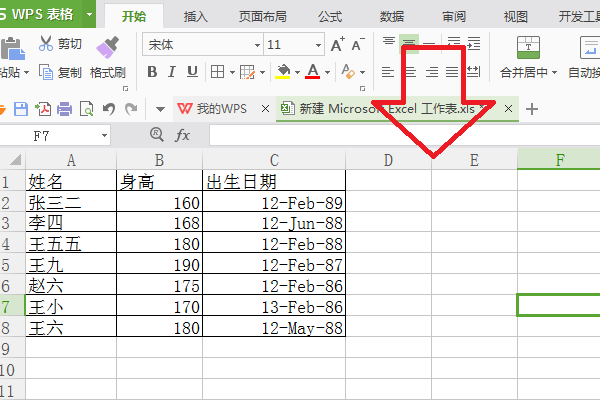Click Merge and Center (合并居中) icon
This screenshot has width=600, height=400.
(528, 47)
